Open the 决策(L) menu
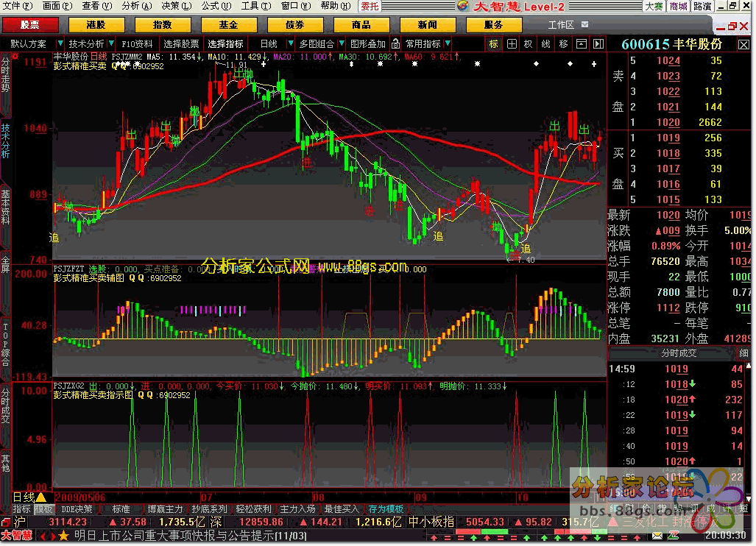The height and width of the screenshot is (546, 756). (x=177, y=6)
